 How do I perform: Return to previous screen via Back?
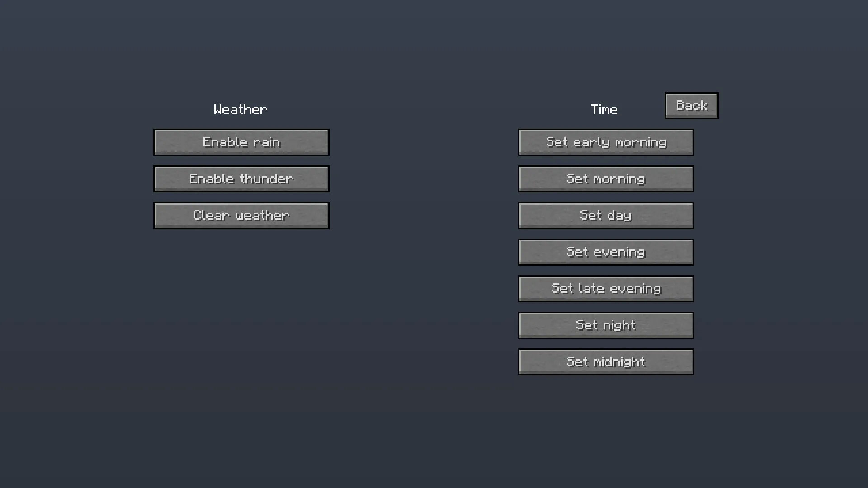(x=691, y=105)
